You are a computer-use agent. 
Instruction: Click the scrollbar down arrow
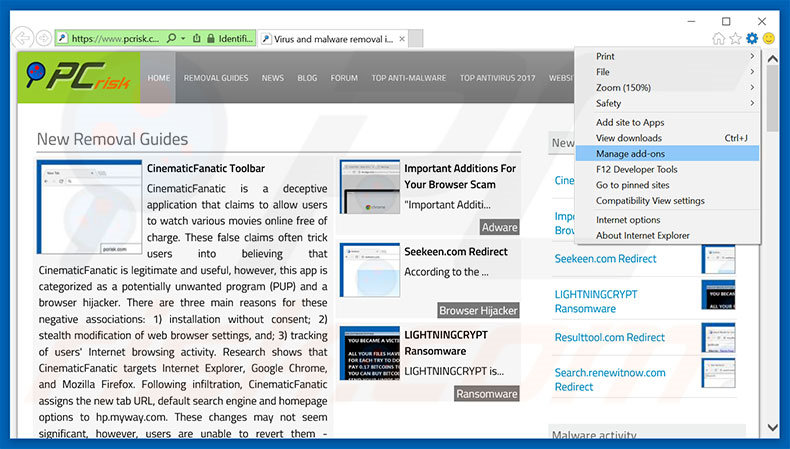click(772, 427)
